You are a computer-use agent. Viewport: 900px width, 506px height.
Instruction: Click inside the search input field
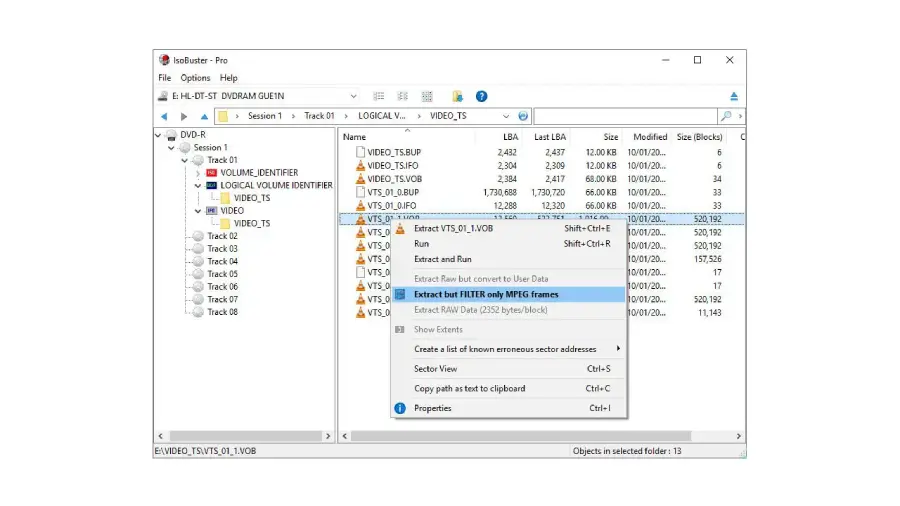click(x=625, y=116)
